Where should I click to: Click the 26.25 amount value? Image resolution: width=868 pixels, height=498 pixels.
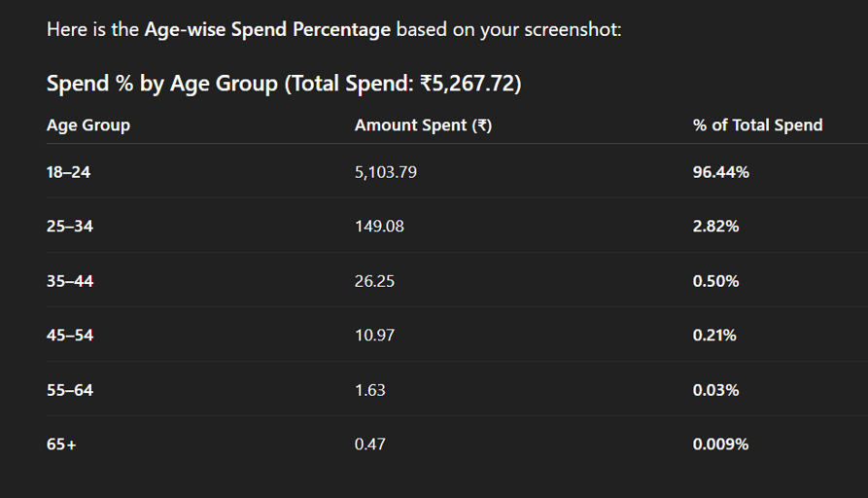pyautogui.click(x=374, y=281)
